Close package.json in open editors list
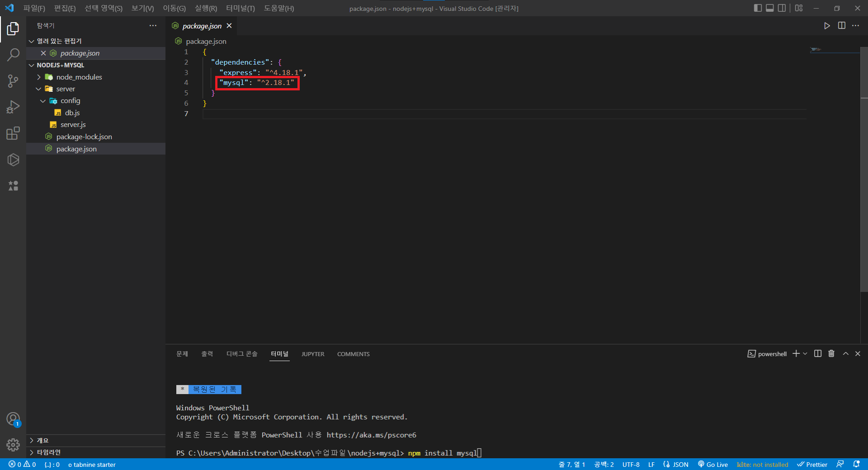This screenshot has width=868, height=470. [x=43, y=53]
